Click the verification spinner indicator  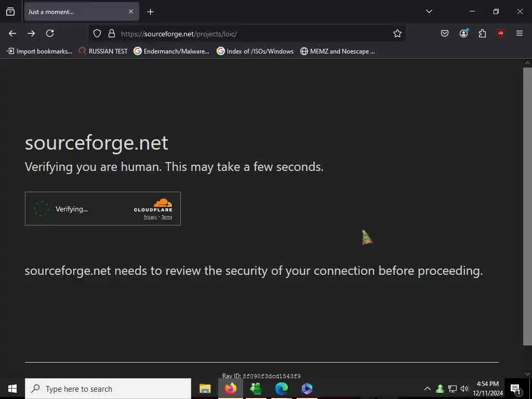[42, 209]
